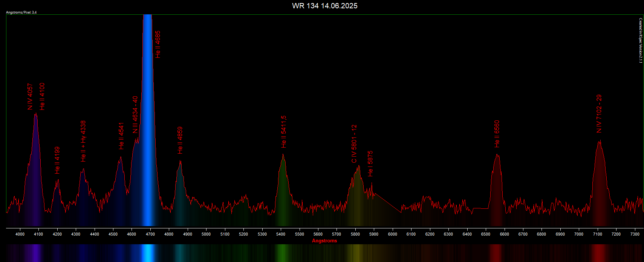This screenshot has width=644, height=262.
Task: Click the "N IV 7102 - 29" label
Action: click(x=599, y=114)
